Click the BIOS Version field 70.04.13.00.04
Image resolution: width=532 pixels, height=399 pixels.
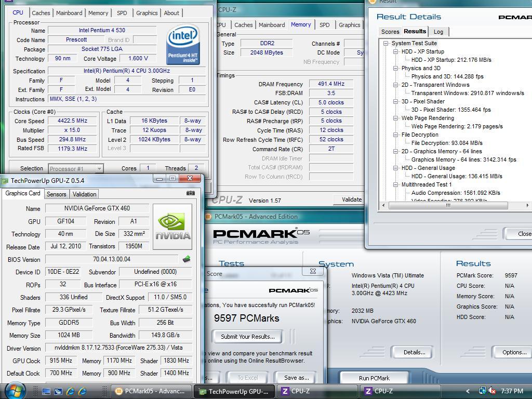pos(112,259)
